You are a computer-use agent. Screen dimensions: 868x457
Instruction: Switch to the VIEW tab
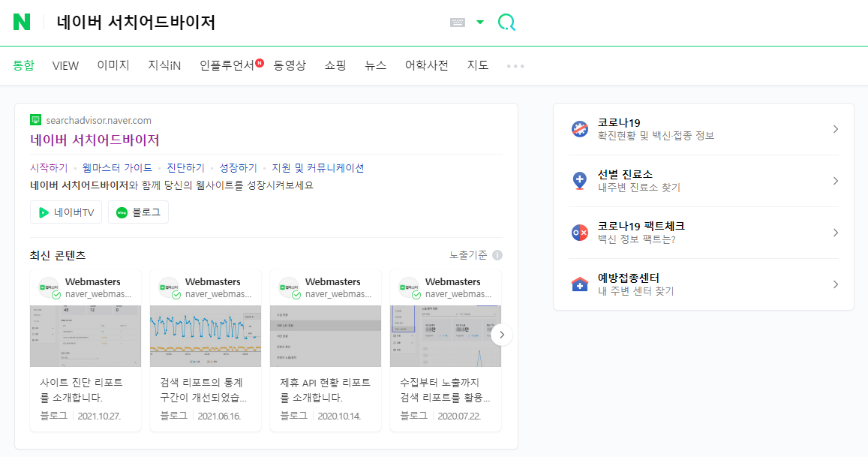[x=65, y=65]
